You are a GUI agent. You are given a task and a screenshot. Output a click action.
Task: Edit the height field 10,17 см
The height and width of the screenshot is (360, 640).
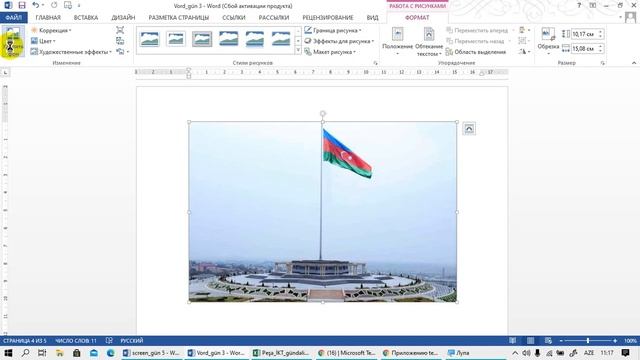click(x=584, y=34)
